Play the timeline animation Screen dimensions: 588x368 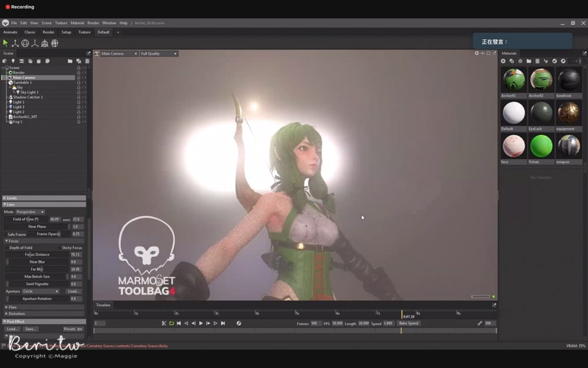201,323
